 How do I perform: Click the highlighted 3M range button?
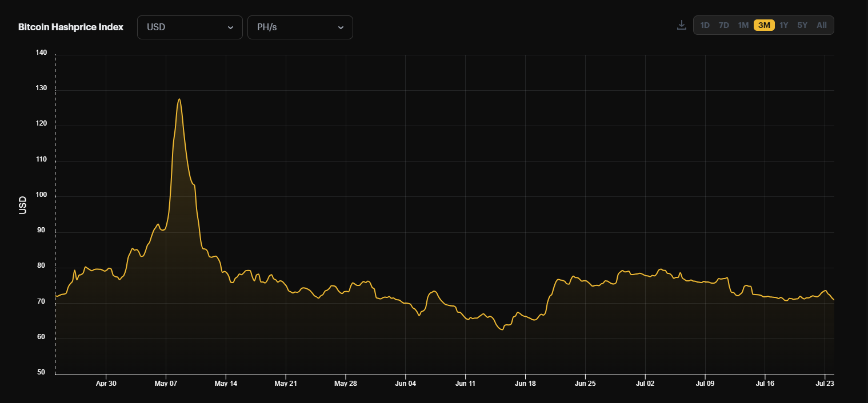click(764, 25)
